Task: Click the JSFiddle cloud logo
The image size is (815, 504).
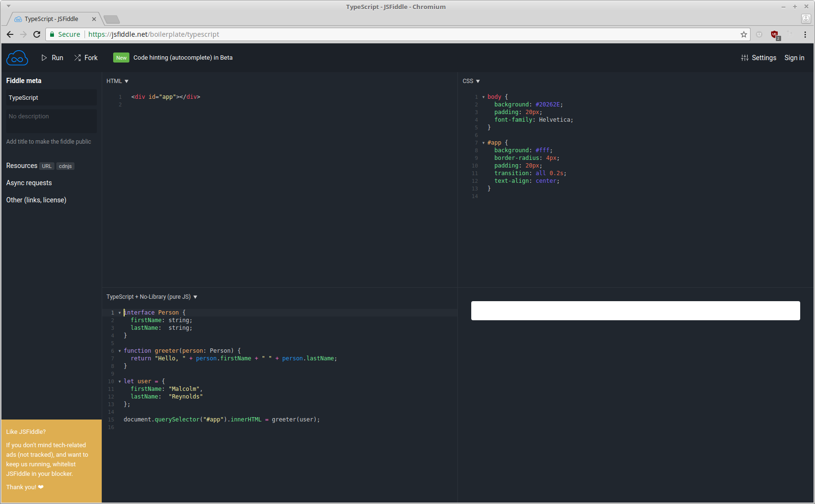Action: click(x=17, y=58)
